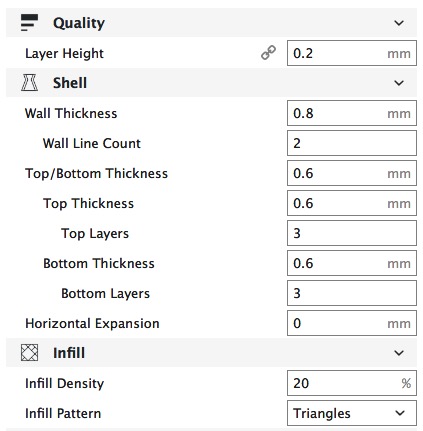Select the Bottom Thickness value field
Screen dimensions: 423x431
pos(352,263)
